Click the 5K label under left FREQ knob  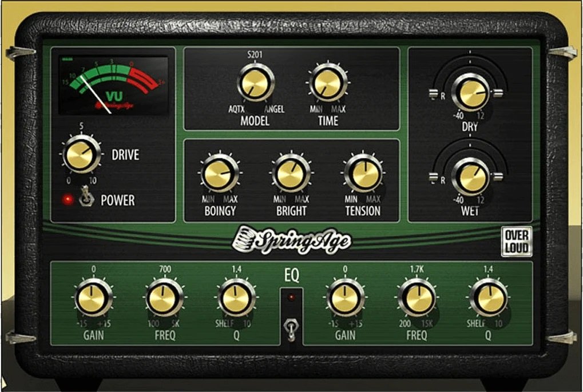[x=176, y=323]
